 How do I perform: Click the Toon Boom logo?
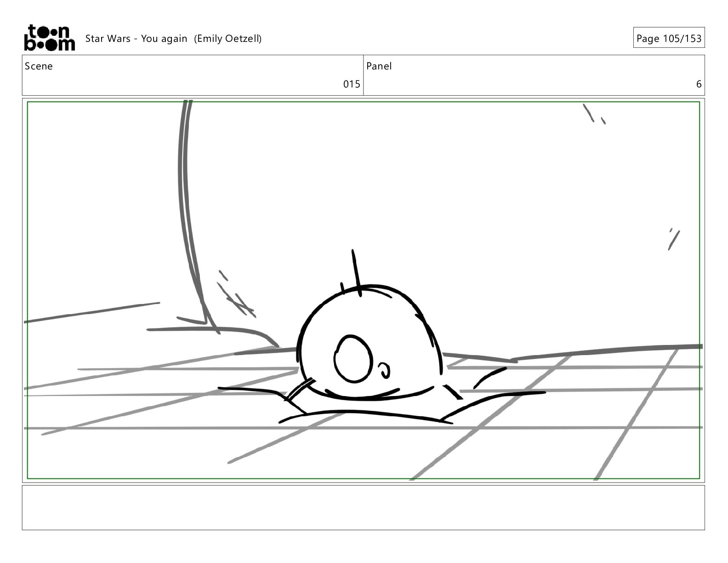pos(49,37)
